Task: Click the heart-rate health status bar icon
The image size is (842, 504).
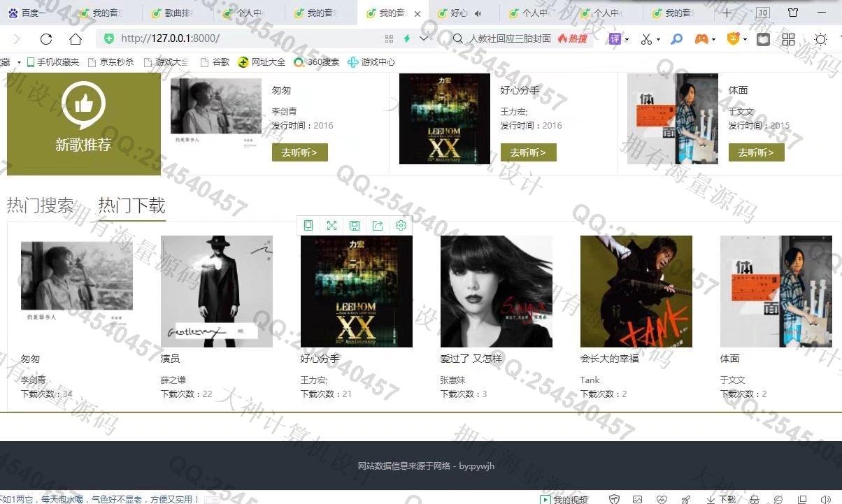Action: point(662,499)
